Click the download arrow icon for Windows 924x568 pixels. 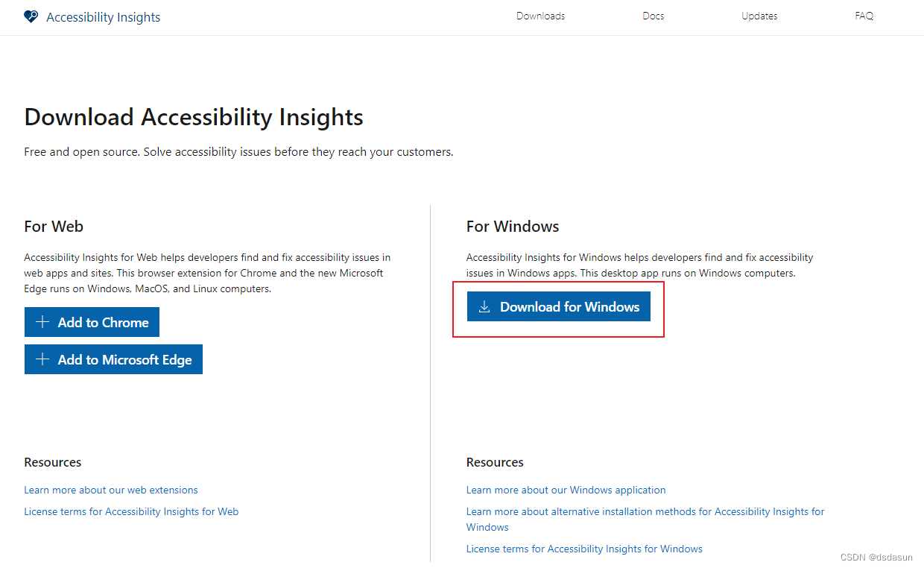(485, 306)
